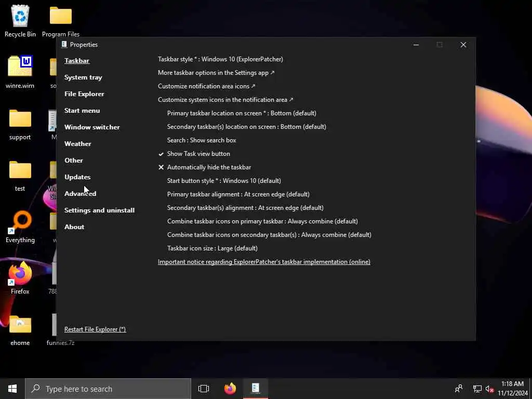Open Customize system icons in notification area
Viewport: 532px width, 399px height.
tap(225, 100)
